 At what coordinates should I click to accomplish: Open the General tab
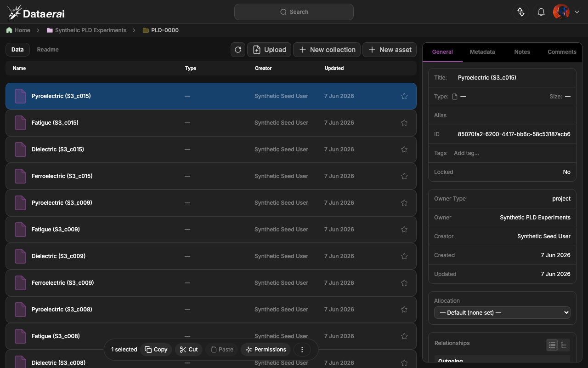click(x=442, y=52)
